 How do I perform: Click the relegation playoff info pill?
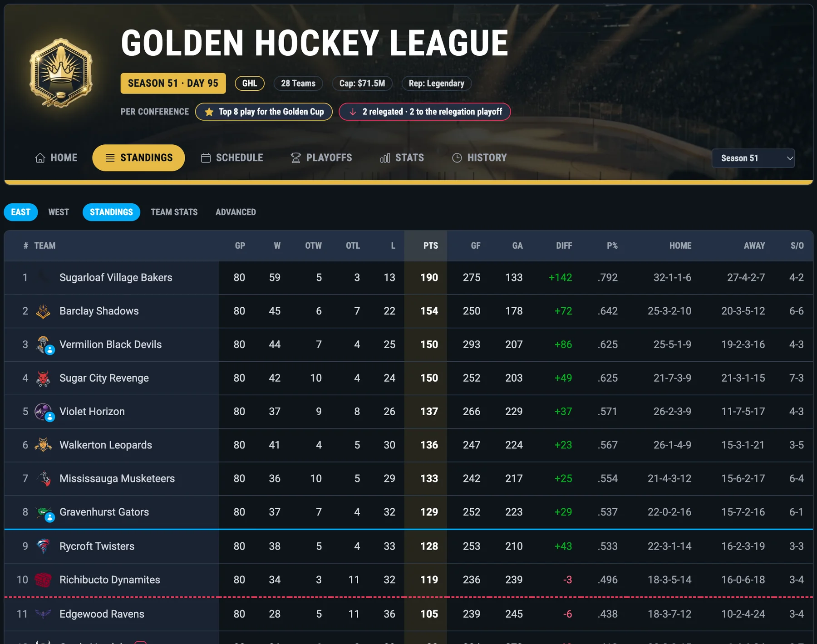(x=425, y=112)
